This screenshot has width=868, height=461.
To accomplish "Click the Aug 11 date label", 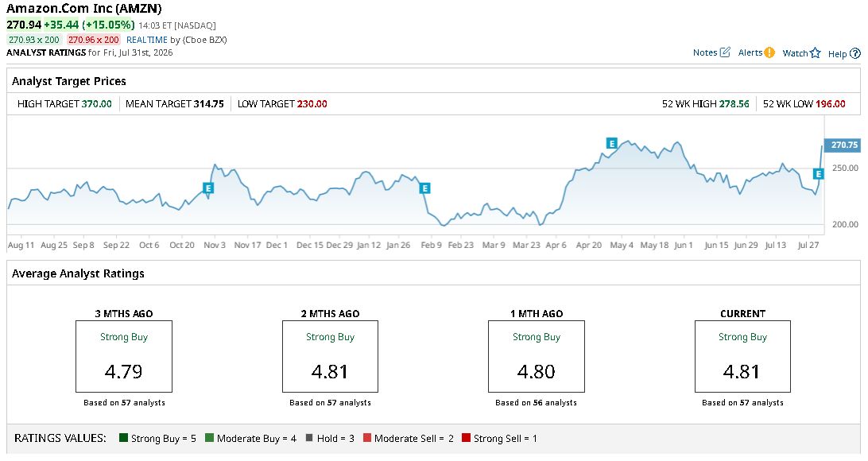I will pyautogui.click(x=21, y=245).
